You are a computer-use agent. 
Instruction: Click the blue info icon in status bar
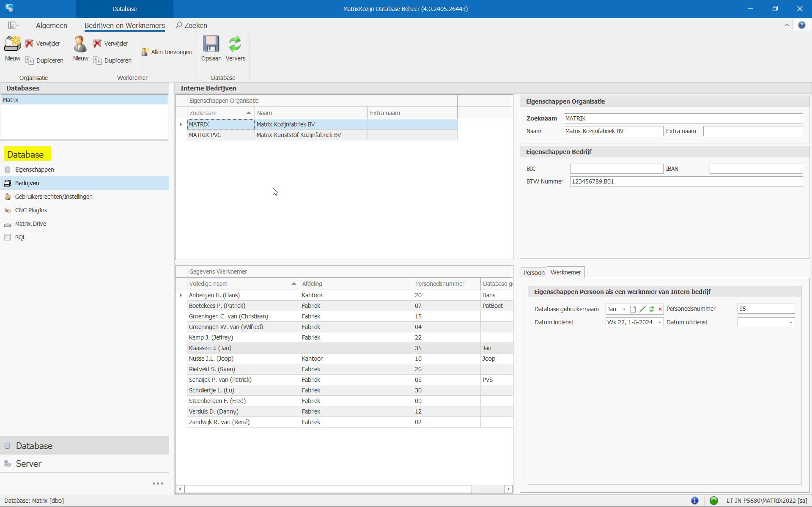695,501
